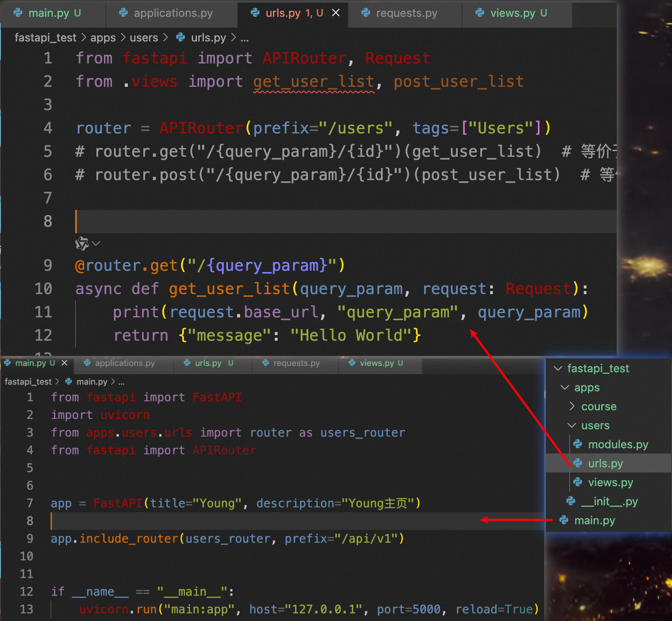Select requests.py tab in top editor

(x=405, y=13)
